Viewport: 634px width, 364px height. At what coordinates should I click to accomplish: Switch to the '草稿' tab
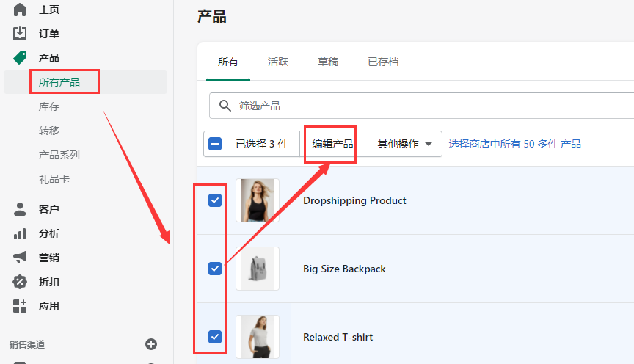point(328,62)
